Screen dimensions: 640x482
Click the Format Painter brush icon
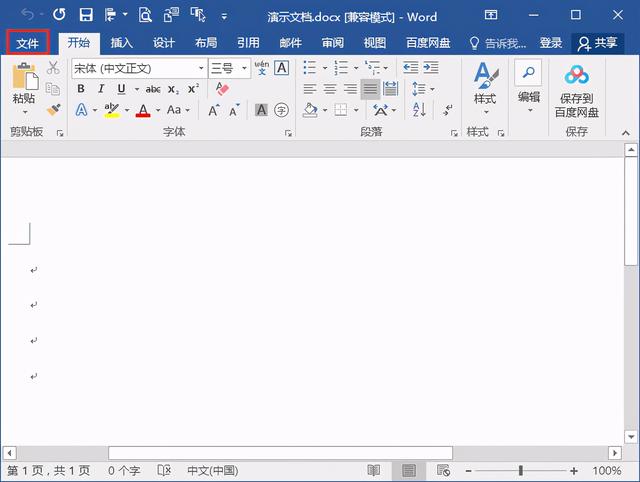click(x=53, y=110)
